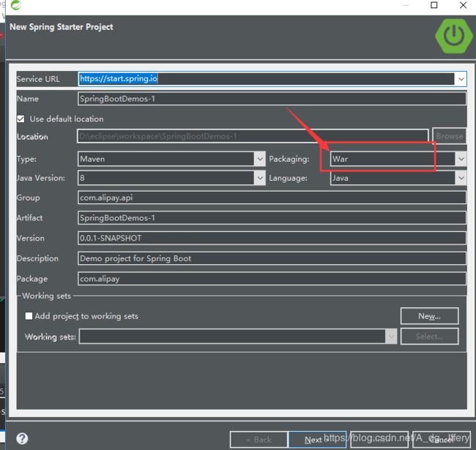This screenshot has height=450, width=476.
Task: Click the New... working set button
Action: 429,316
